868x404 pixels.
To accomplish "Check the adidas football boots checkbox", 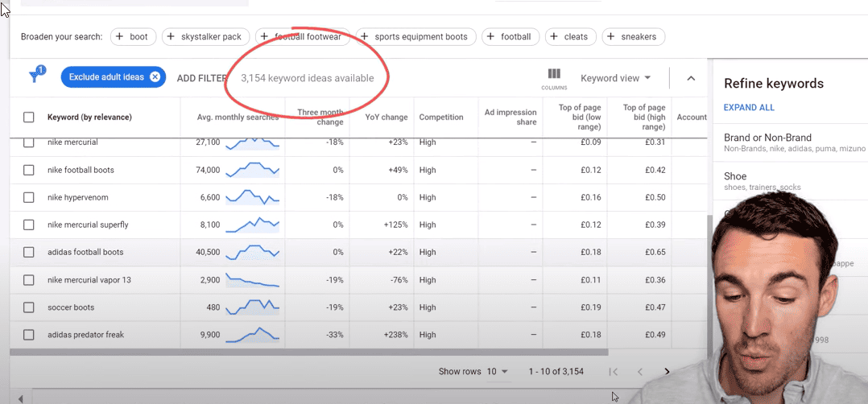I will [x=29, y=252].
